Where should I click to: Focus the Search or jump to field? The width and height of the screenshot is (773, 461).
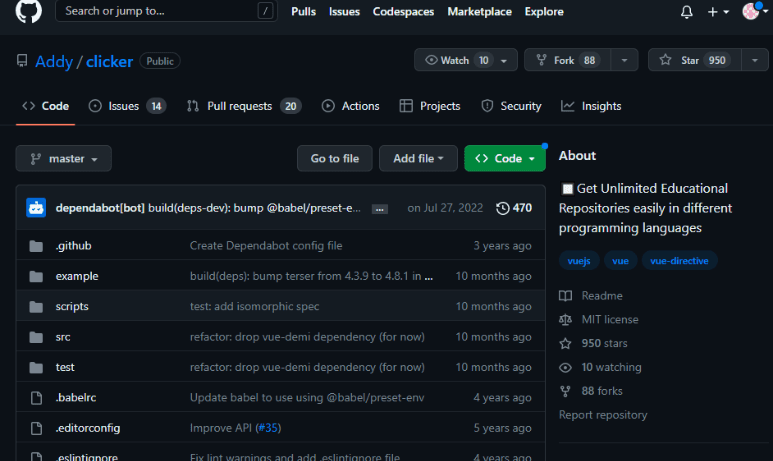(x=166, y=11)
